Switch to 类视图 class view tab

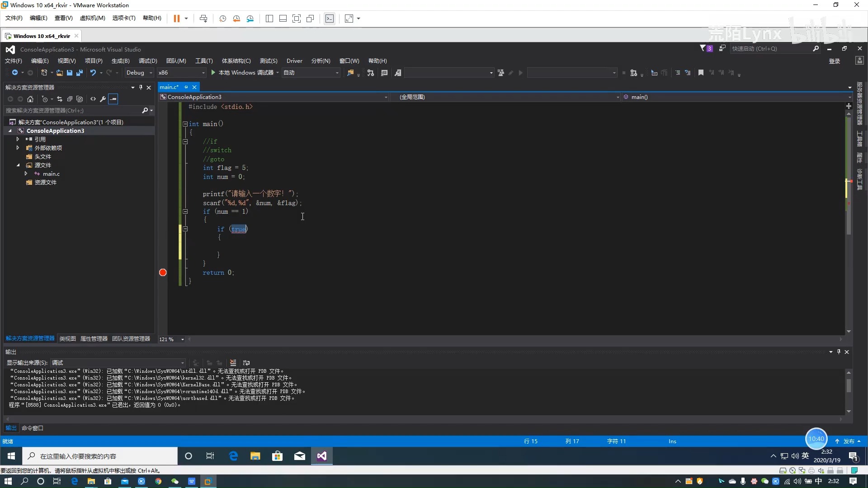67,339
